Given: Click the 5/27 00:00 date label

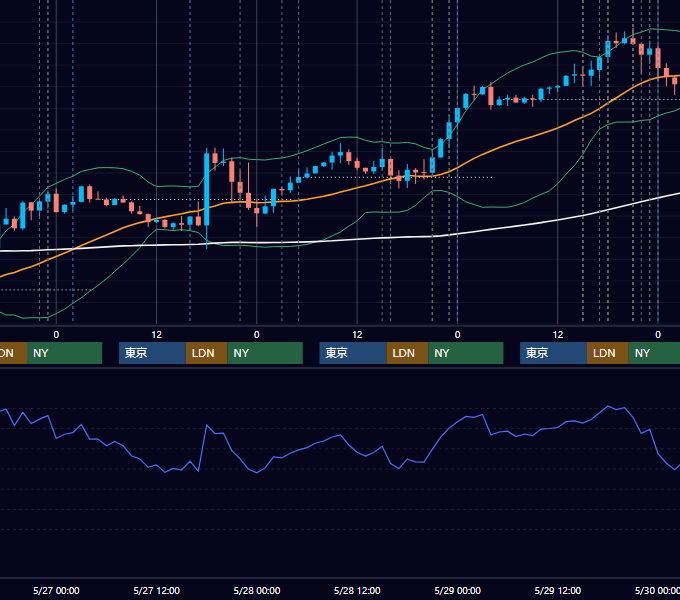Looking at the screenshot, I should coord(56,590).
